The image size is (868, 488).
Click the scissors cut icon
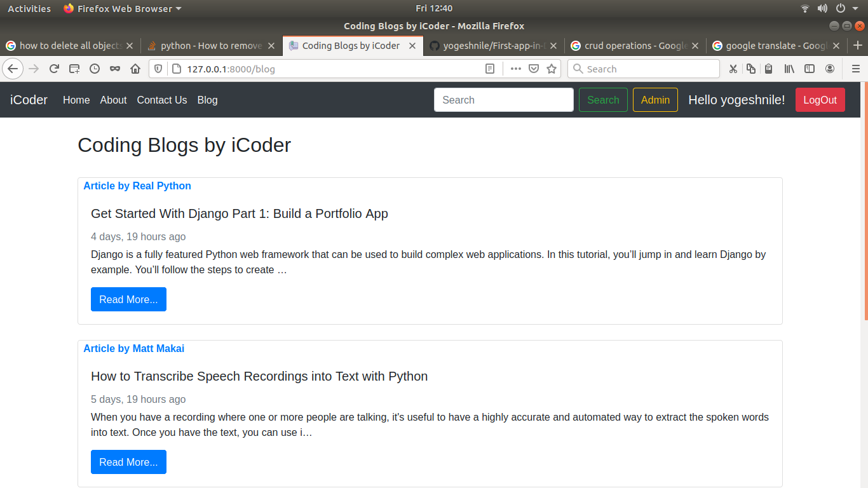coord(733,69)
